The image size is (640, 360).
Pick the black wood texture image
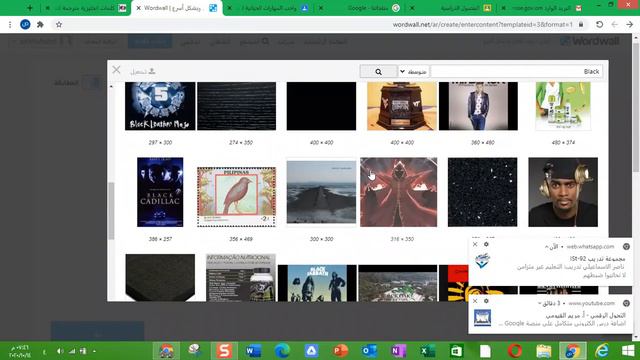(236, 106)
